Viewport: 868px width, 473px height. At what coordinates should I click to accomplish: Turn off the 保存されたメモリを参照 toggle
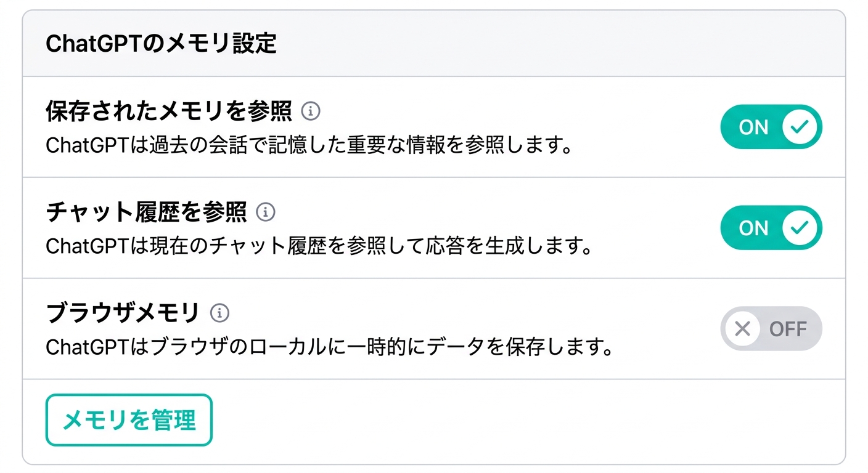[x=771, y=127]
